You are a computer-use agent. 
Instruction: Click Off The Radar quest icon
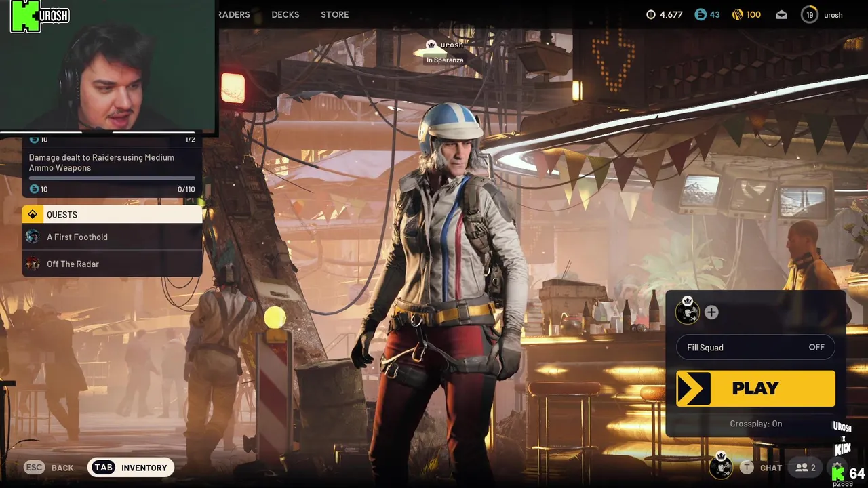(32, 264)
